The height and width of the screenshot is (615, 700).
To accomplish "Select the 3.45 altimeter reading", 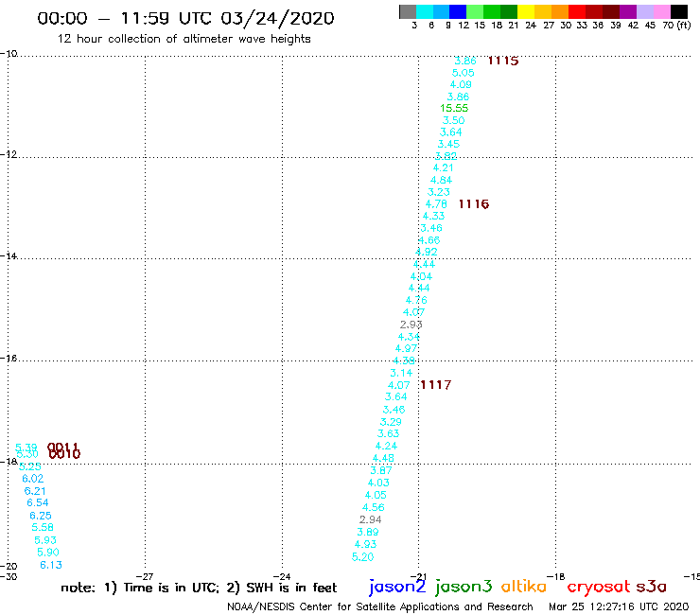I will click(x=448, y=144).
